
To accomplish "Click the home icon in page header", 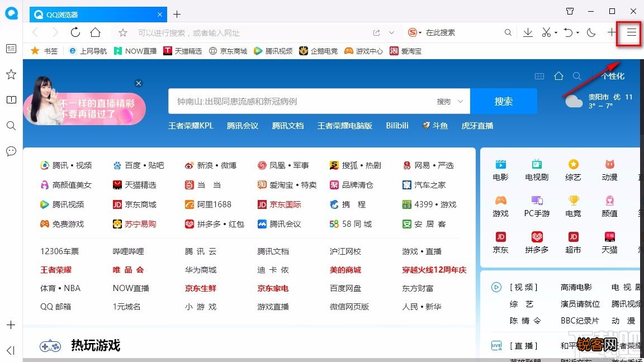I will [558, 76].
